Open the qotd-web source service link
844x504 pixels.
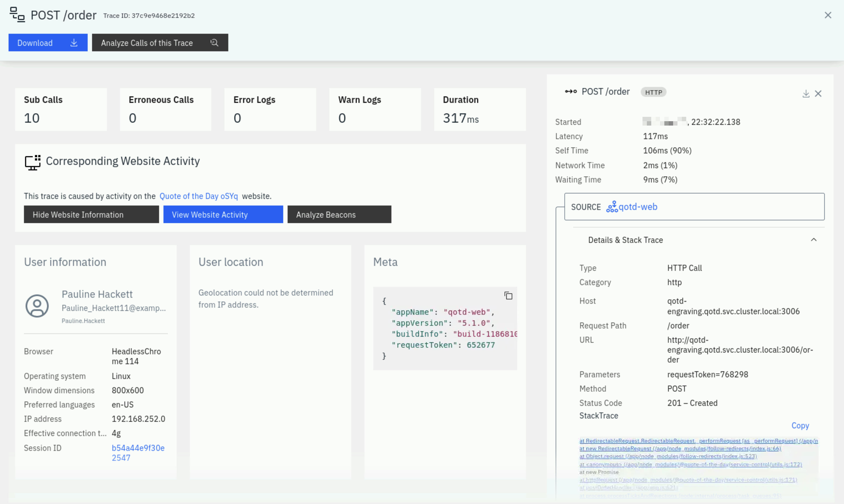click(x=638, y=207)
